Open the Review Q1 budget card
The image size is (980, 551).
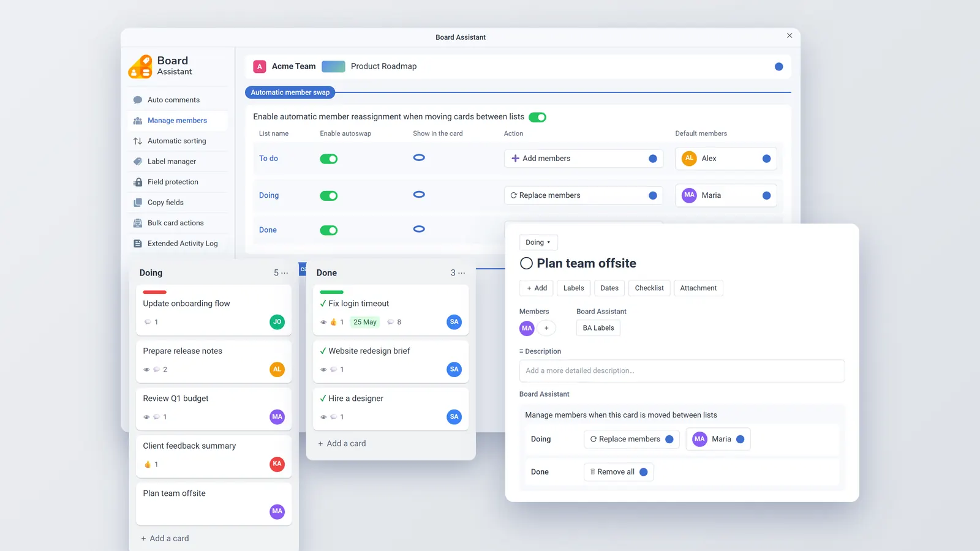click(x=214, y=409)
